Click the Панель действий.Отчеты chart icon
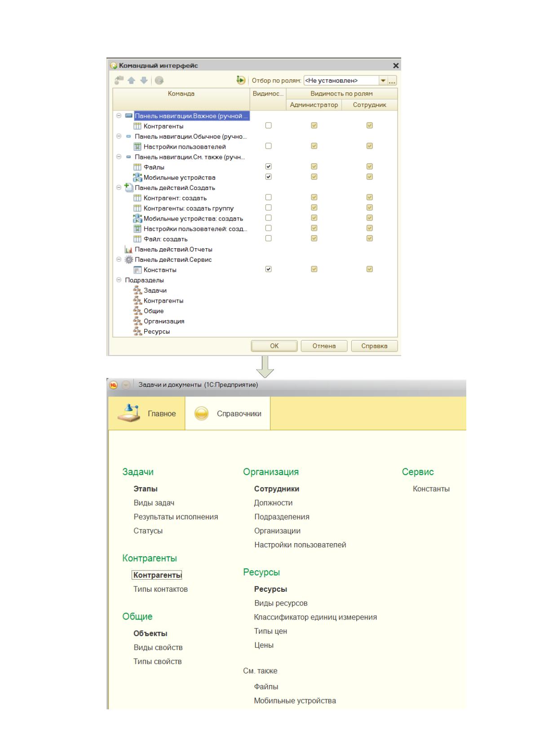Image resolution: width=535 pixels, height=756 pixels. click(128, 250)
